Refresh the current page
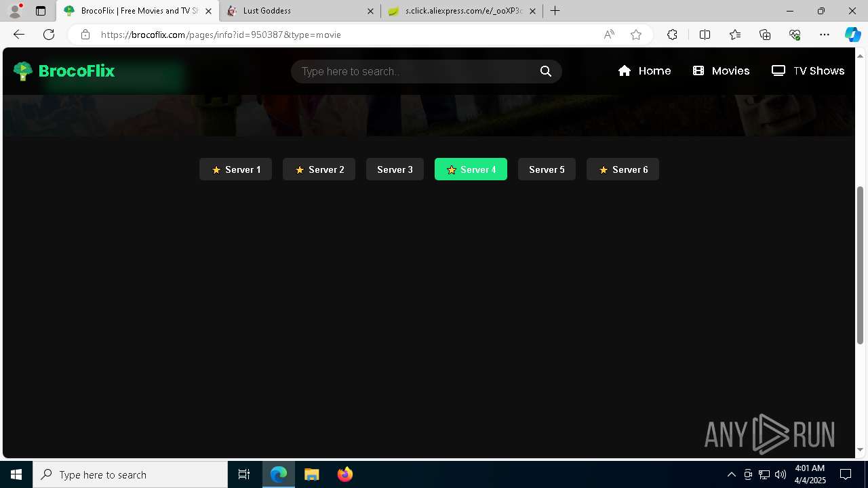The image size is (868, 488). pos(49,35)
